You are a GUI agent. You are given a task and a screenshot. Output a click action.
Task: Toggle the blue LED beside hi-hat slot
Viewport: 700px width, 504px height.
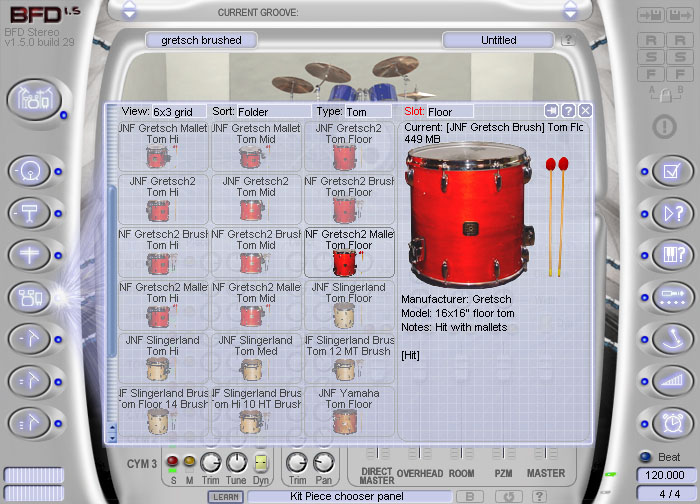(58, 255)
